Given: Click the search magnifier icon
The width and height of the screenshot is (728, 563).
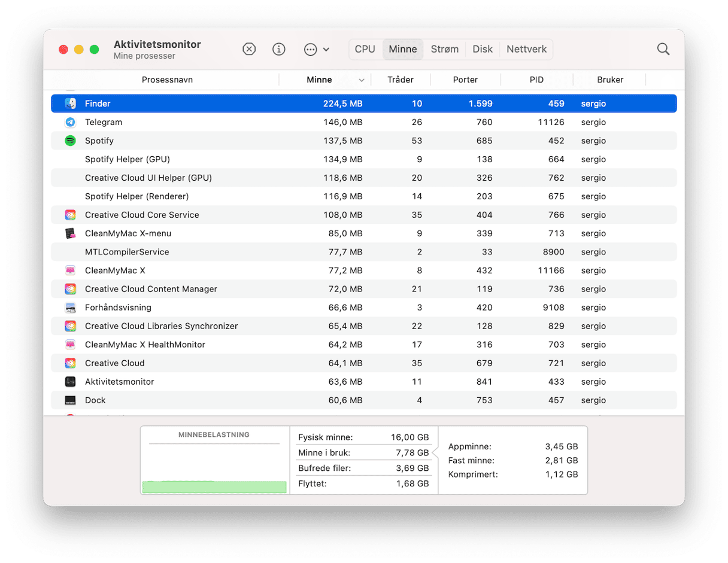Looking at the screenshot, I should (663, 49).
